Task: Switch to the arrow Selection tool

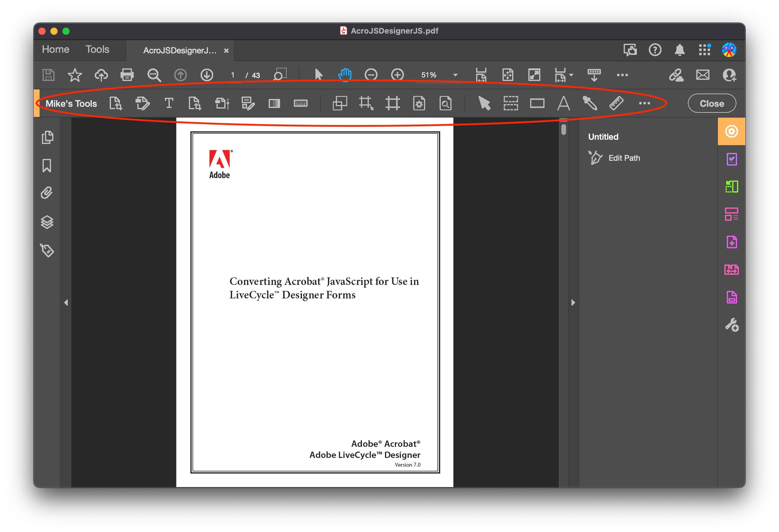Action: pyautogui.click(x=318, y=75)
